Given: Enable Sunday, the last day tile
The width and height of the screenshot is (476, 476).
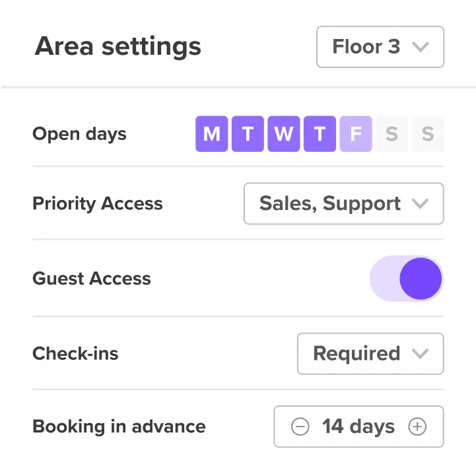Looking at the screenshot, I should point(428,133).
